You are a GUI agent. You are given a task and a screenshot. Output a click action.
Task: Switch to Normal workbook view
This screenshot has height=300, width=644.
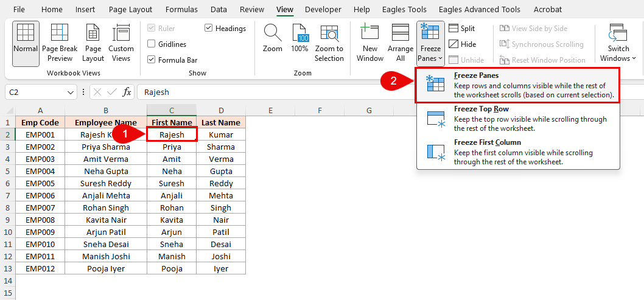coord(26,43)
